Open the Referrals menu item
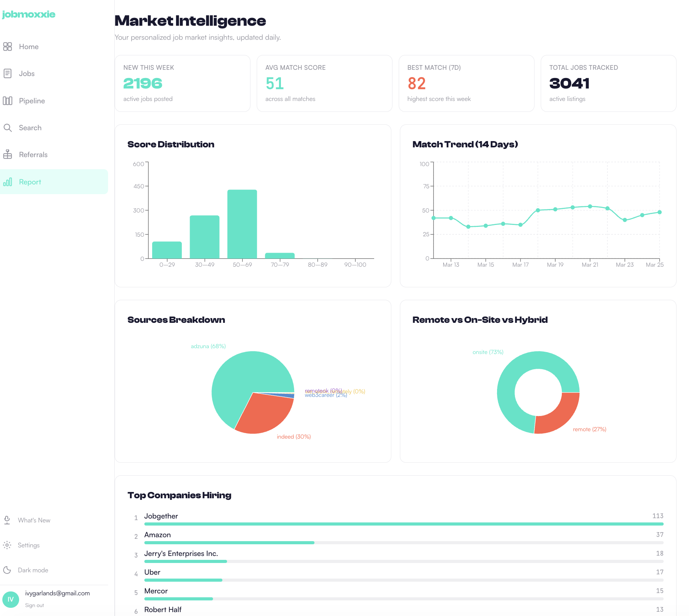This screenshot has width=689, height=616. tap(33, 155)
